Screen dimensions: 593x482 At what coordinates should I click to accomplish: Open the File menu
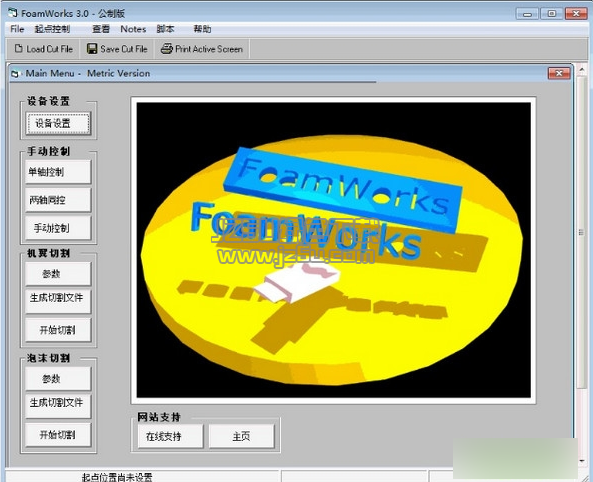17,29
